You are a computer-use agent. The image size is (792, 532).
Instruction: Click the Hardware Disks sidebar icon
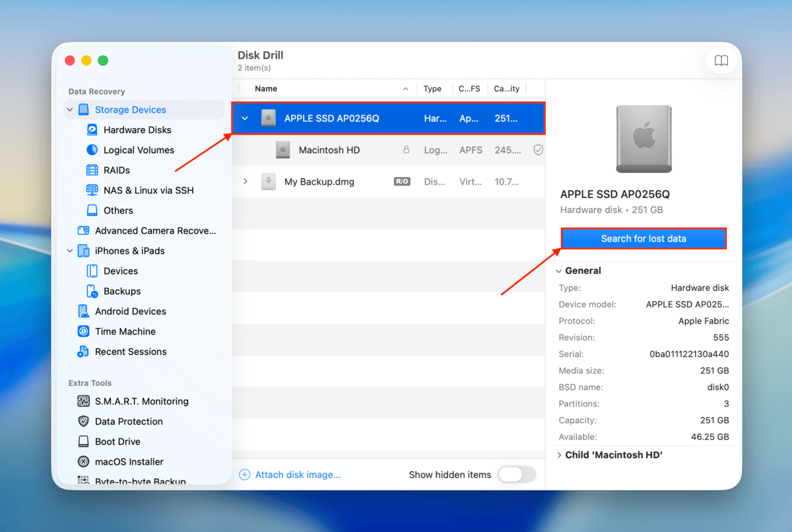pos(92,130)
